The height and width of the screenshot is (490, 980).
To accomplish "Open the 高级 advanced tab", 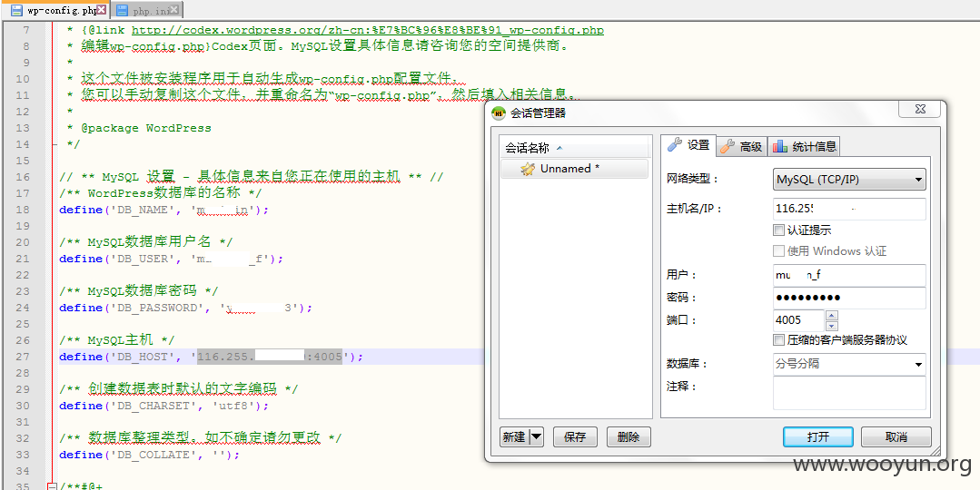I will [742, 147].
